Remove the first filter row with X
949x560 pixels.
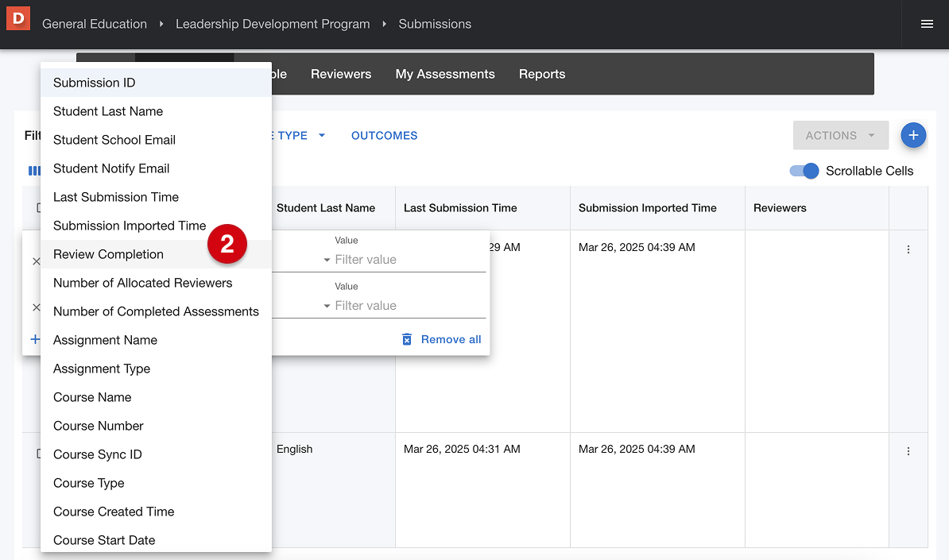coord(36,261)
